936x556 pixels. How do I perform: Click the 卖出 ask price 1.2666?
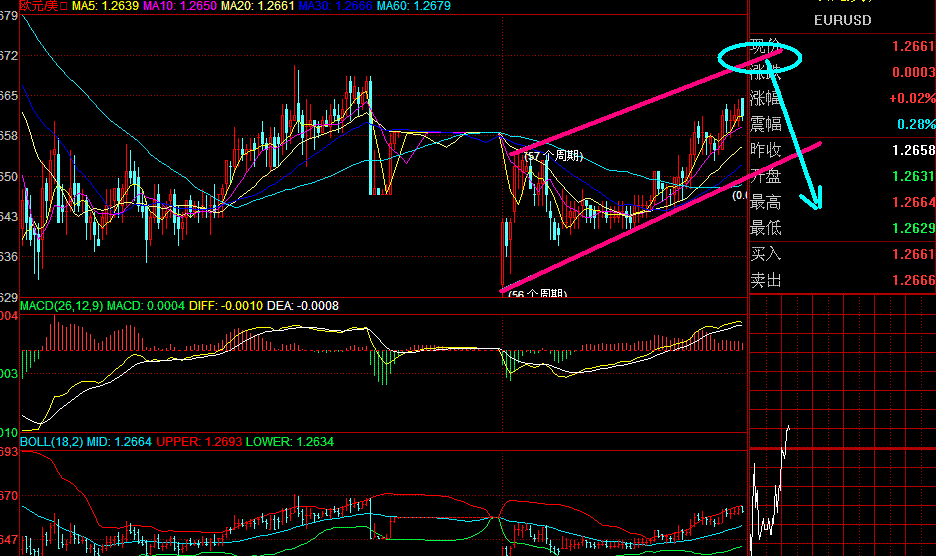click(913, 280)
